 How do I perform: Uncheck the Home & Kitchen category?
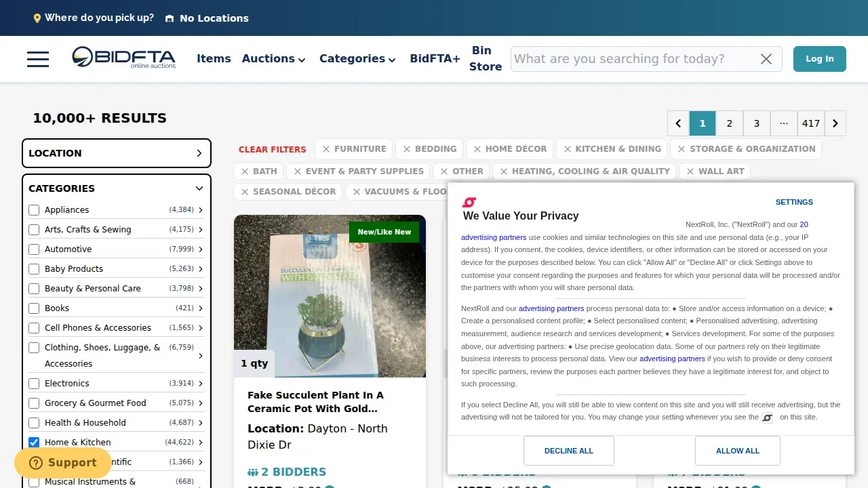click(34, 443)
